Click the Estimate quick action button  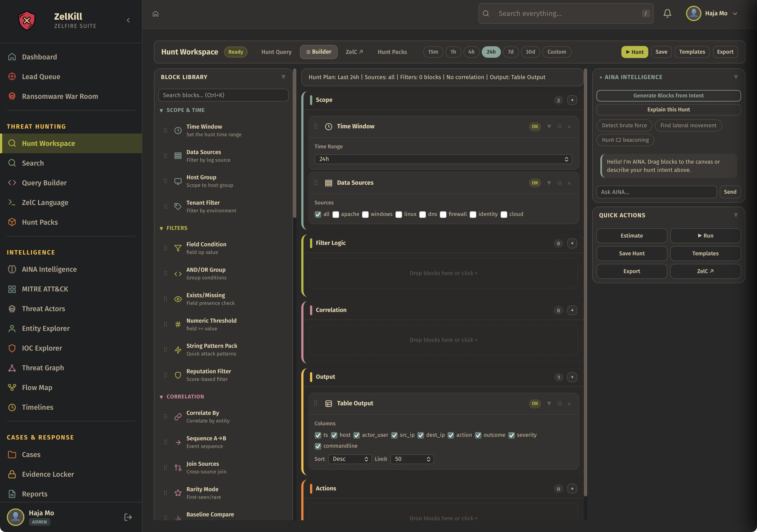[x=631, y=236]
